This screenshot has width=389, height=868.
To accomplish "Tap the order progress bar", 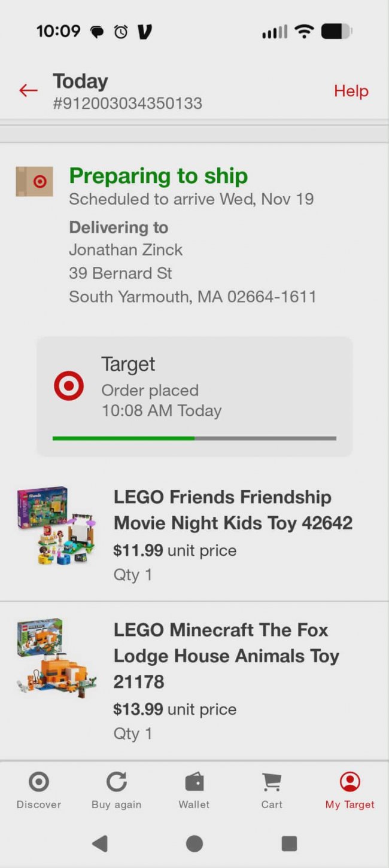I will click(x=194, y=438).
